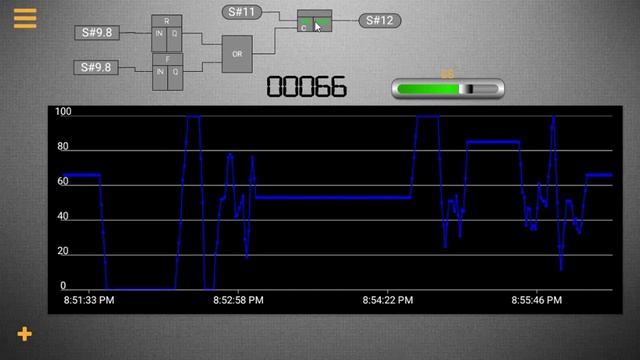The height and width of the screenshot is (360, 640).
Task: Select the F edge-detect block
Action: (x=167, y=72)
